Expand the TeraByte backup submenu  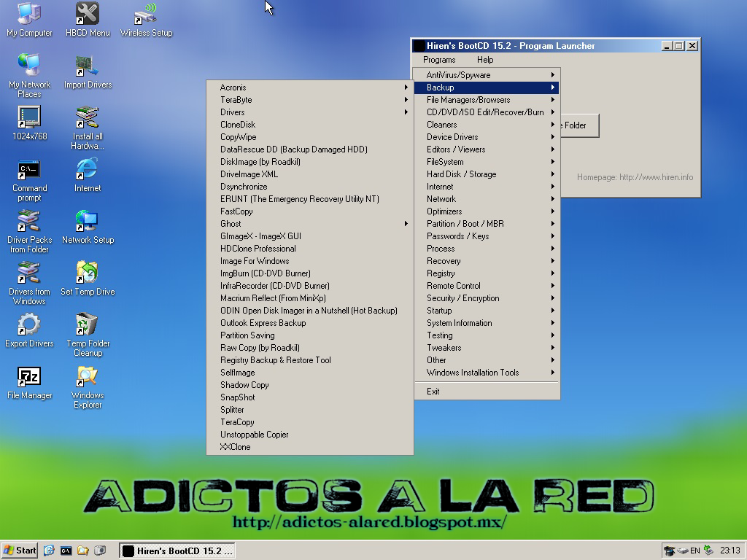[309, 99]
